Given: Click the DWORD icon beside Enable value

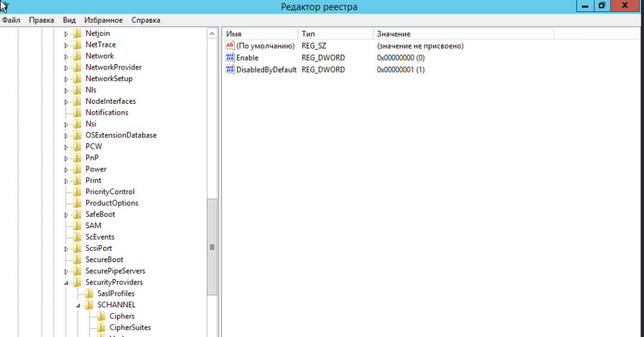Looking at the screenshot, I should [230, 58].
